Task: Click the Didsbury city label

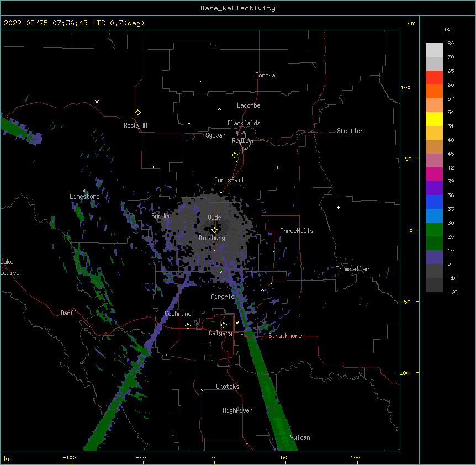Action: coord(212,238)
